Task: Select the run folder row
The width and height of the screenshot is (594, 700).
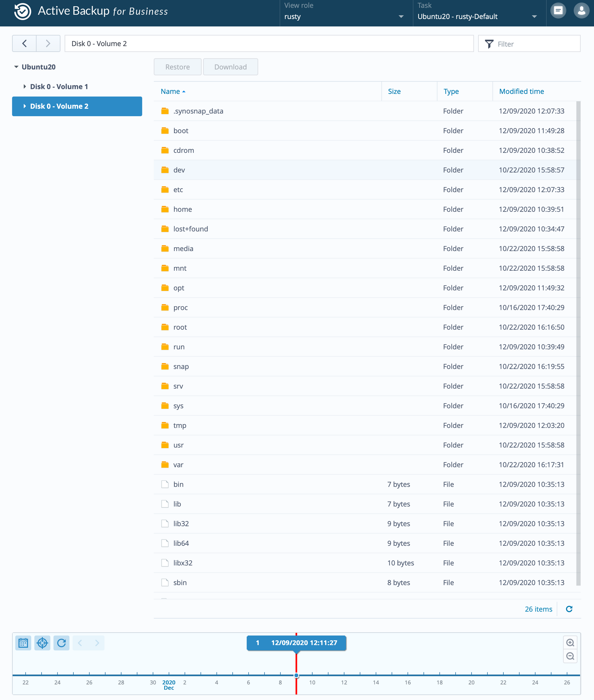Action: click(x=365, y=347)
